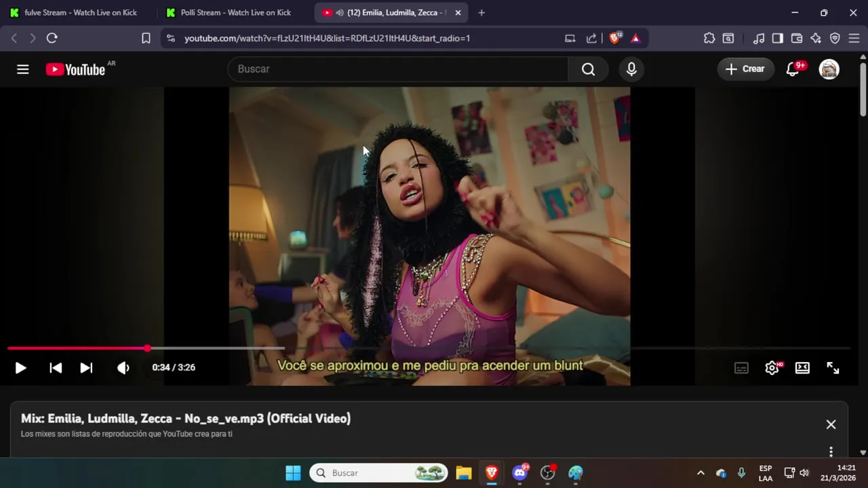View site information icon in address bar
The height and width of the screenshot is (488, 868).
(170, 39)
